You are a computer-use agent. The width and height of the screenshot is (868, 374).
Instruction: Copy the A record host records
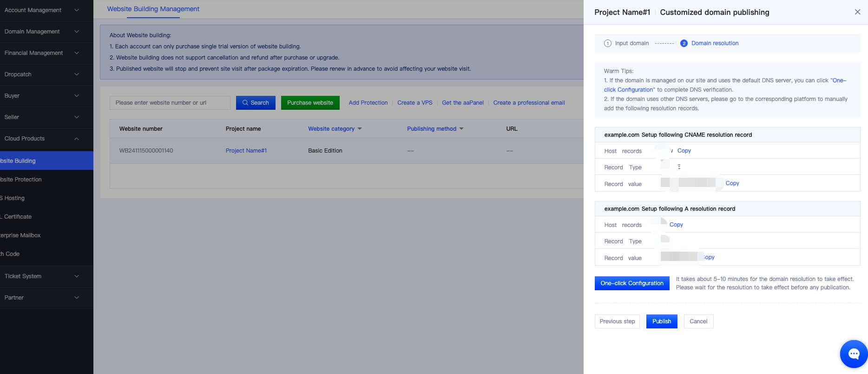tap(676, 225)
